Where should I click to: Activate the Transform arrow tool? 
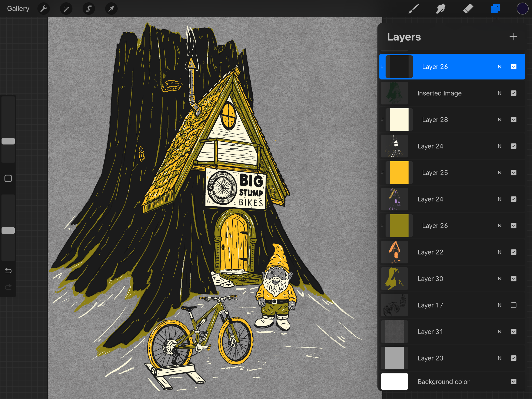[111, 9]
